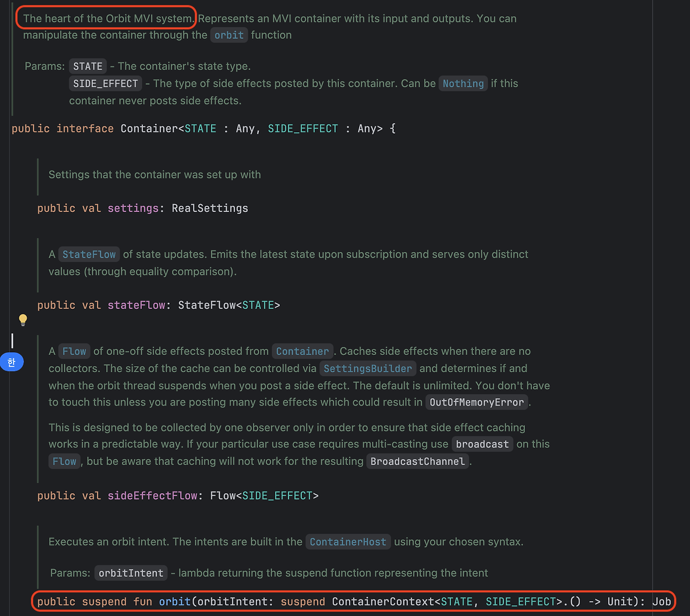Click the BroadcastChannel code tag
Screen dimensions: 690x616
point(417,462)
